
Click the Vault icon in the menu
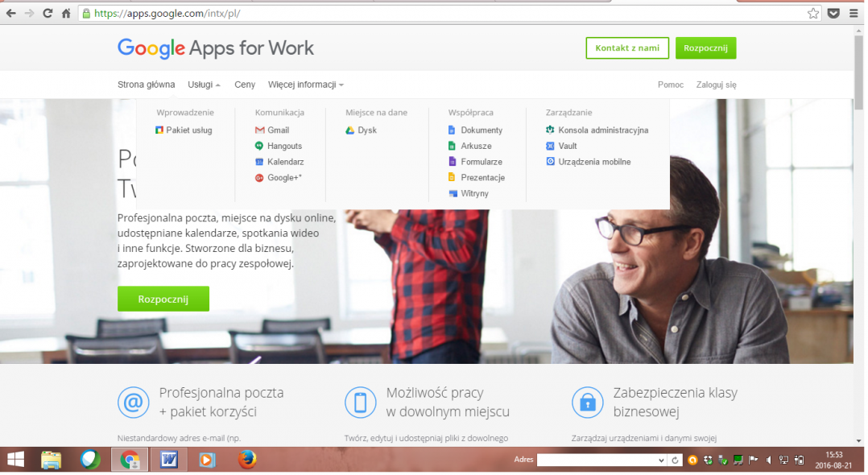[550, 146]
